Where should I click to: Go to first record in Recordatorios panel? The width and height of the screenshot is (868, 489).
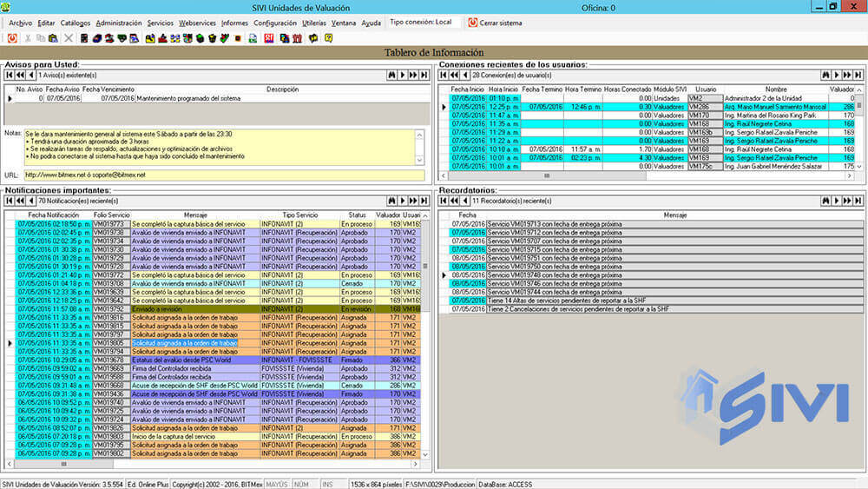pyautogui.click(x=444, y=201)
